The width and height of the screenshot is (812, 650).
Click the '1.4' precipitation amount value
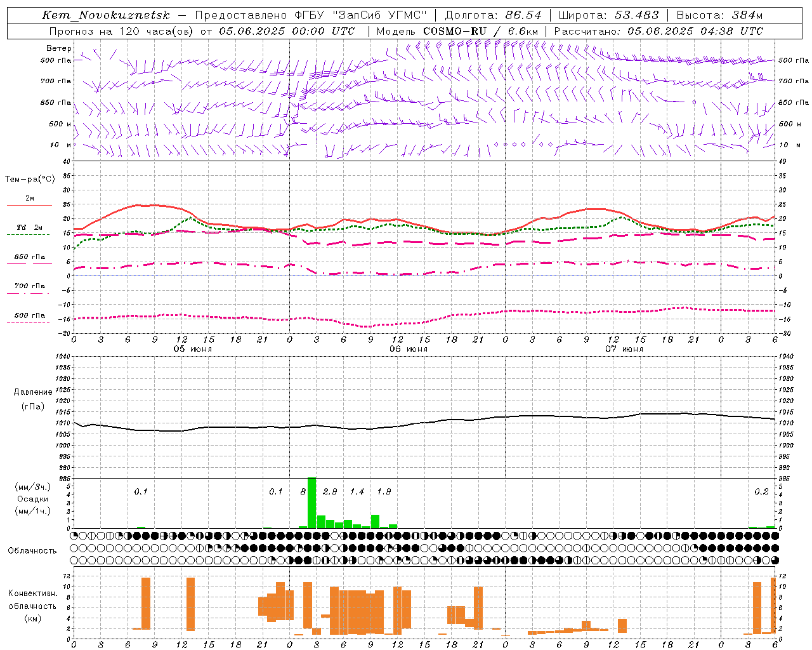357,492
